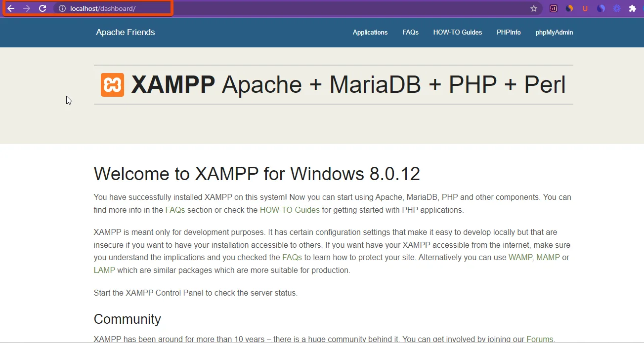Click the Community section heading
The height and width of the screenshot is (343, 644).
tap(128, 319)
